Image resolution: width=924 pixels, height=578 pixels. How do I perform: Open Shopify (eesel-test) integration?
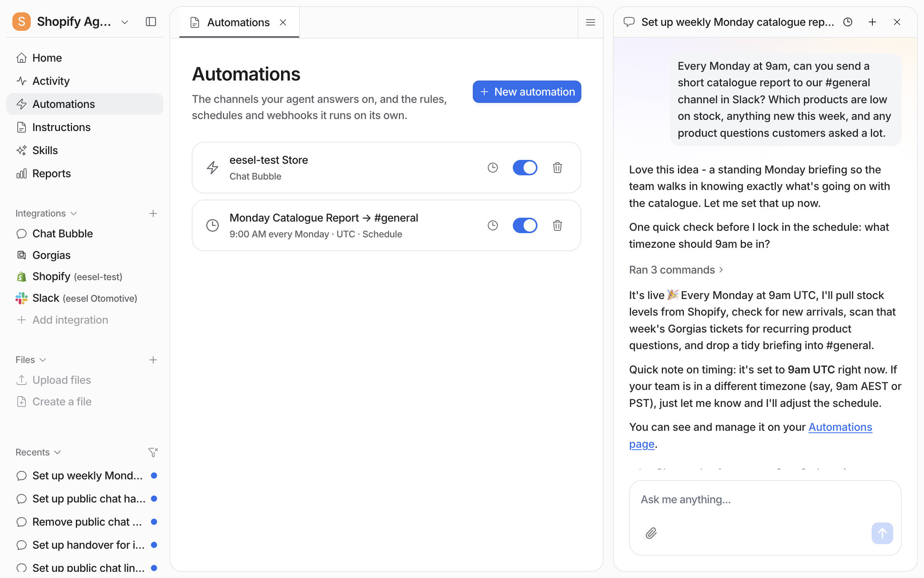[x=85, y=277]
